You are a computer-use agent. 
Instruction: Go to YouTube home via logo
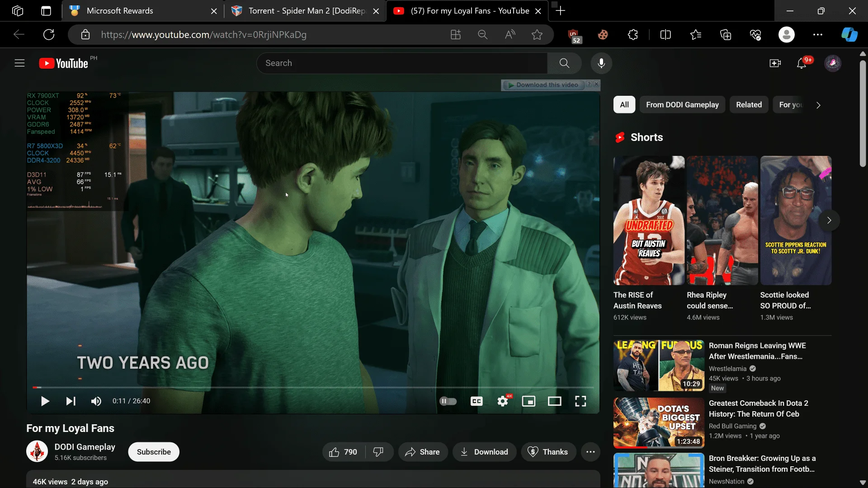click(x=64, y=63)
